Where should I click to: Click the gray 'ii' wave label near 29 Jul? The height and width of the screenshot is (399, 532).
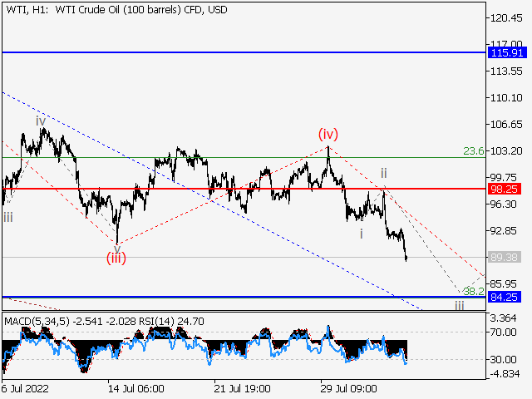point(384,173)
